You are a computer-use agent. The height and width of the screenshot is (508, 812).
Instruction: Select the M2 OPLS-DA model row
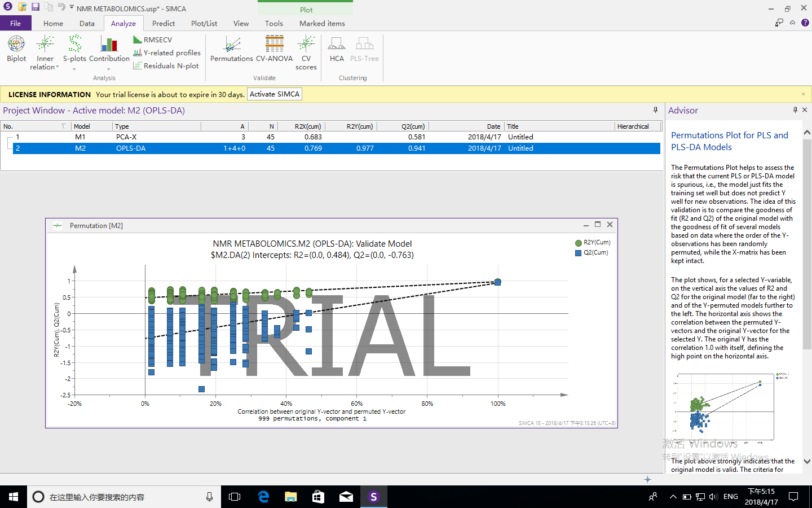pos(336,148)
